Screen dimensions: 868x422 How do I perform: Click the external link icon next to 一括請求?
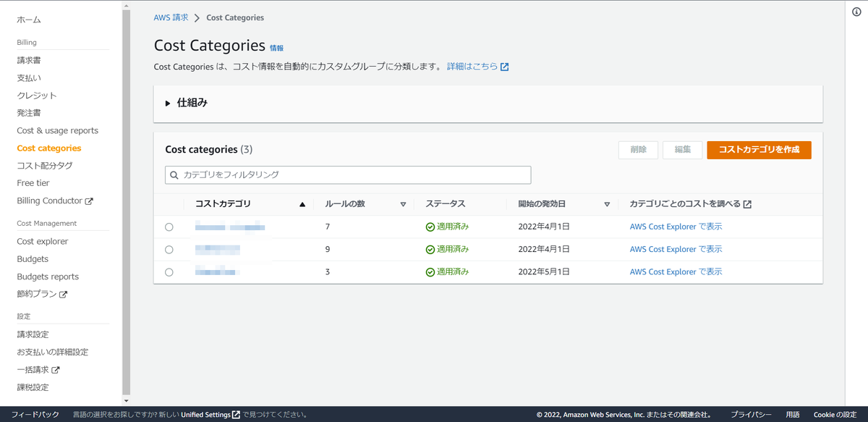[x=56, y=370]
